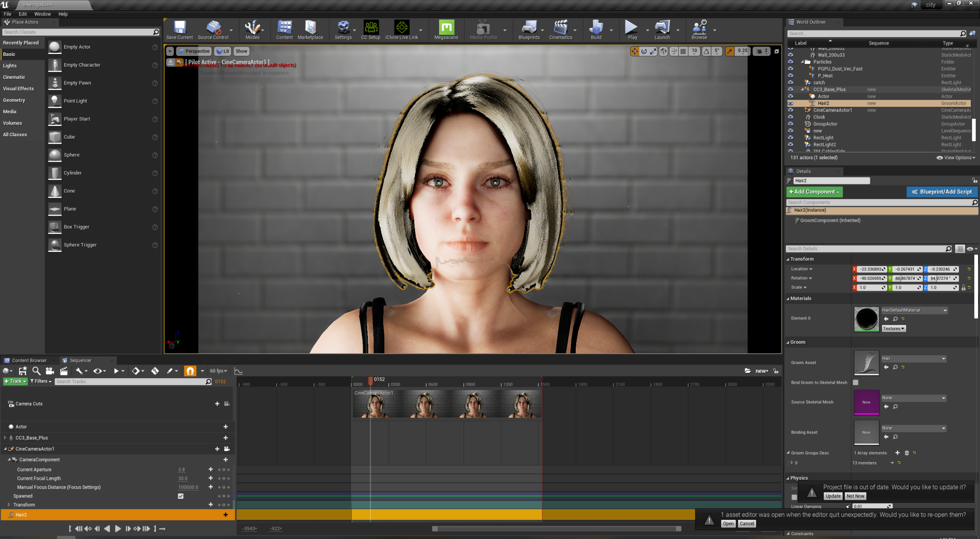Click the Sequencer horizontal time range scrollbar

coord(557,529)
